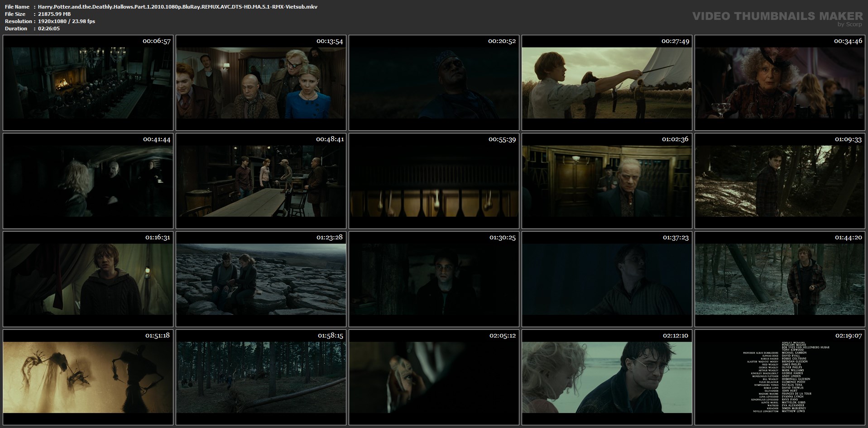Click the File Name label
Viewport: 868px width, 428px height.
coord(17,7)
